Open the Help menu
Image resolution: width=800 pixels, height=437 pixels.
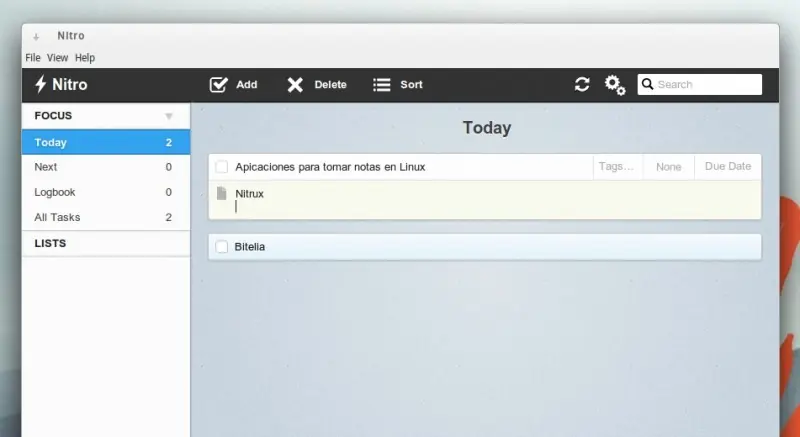point(85,58)
